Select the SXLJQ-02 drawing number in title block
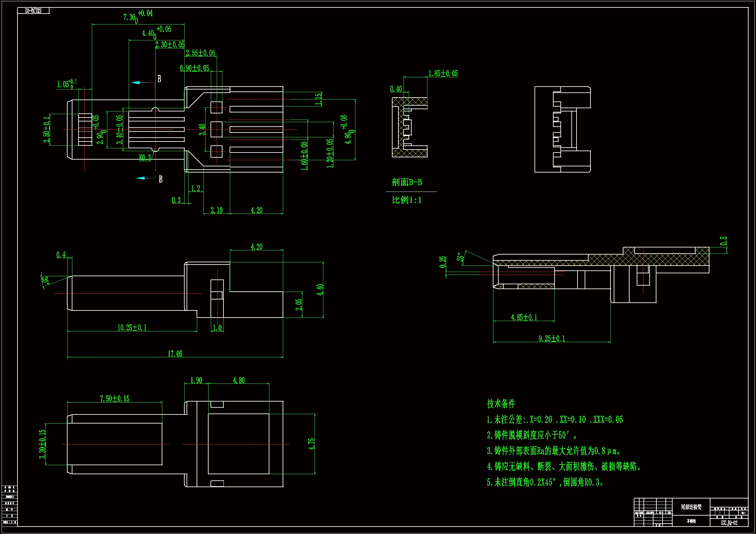The image size is (756, 534). 729,523
